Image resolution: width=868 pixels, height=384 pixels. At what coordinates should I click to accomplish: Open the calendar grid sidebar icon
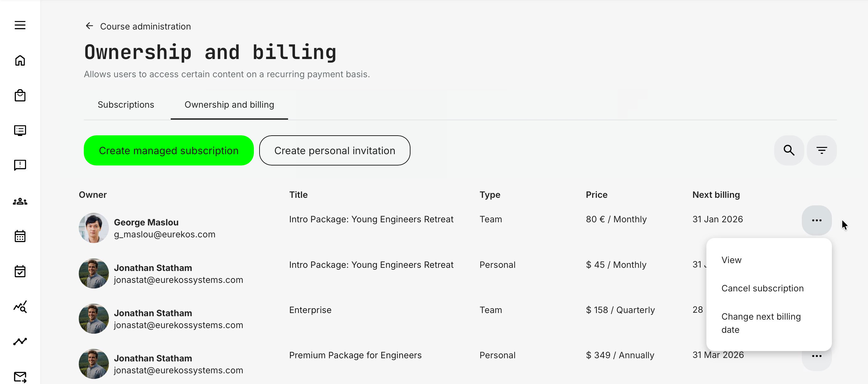pos(20,236)
